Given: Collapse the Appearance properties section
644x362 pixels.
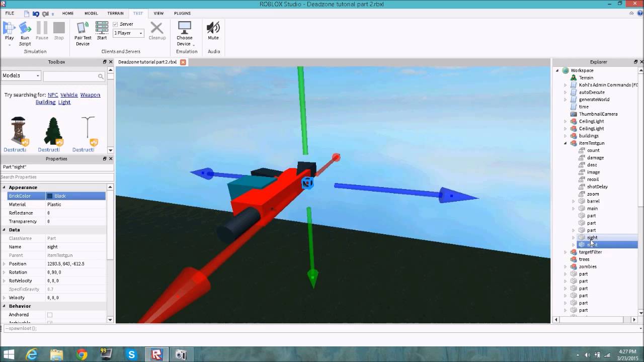Looking at the screenshot, I should pyautogui.click(x=4, y=188).
